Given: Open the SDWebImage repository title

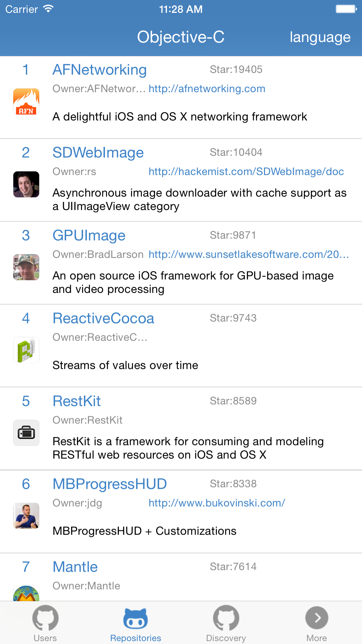Looking at the screenshot, I should [x=98, y=153].
